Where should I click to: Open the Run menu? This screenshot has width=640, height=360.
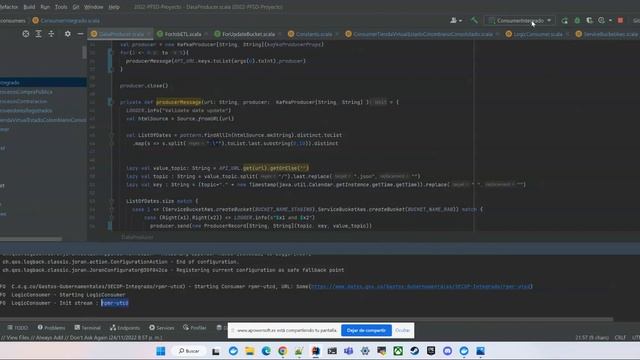pyautogui.click(x=45, y=7)
